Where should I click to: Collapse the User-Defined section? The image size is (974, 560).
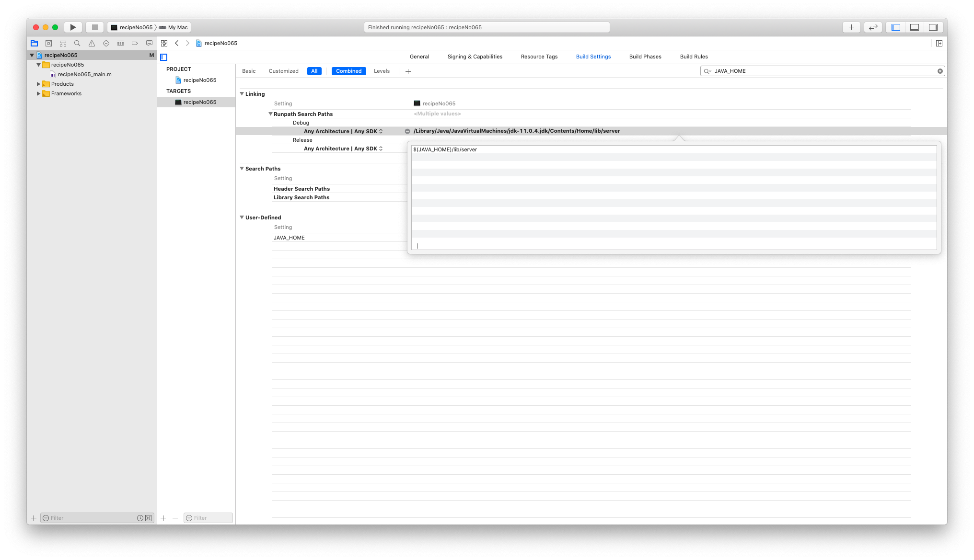click(x=242, y=217)
